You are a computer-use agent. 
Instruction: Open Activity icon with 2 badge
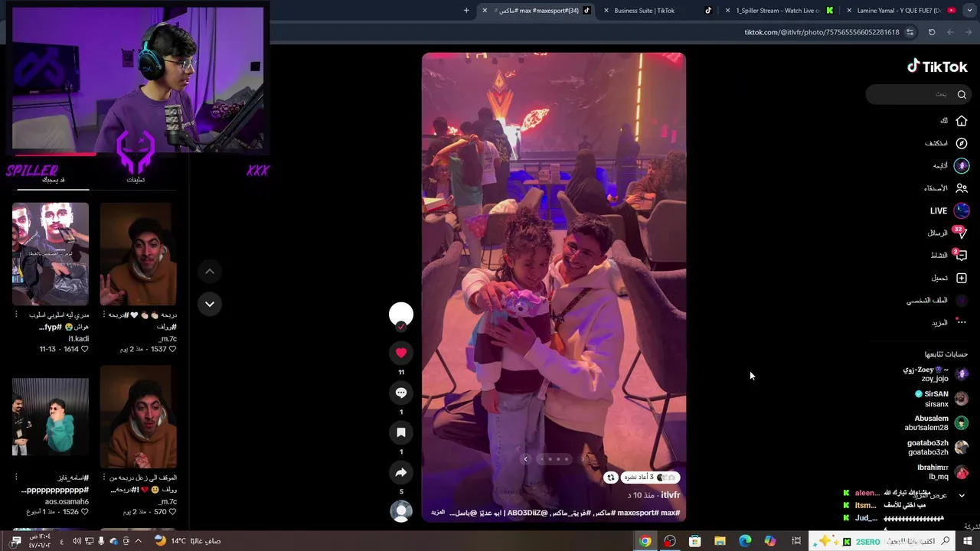[962, 256]
